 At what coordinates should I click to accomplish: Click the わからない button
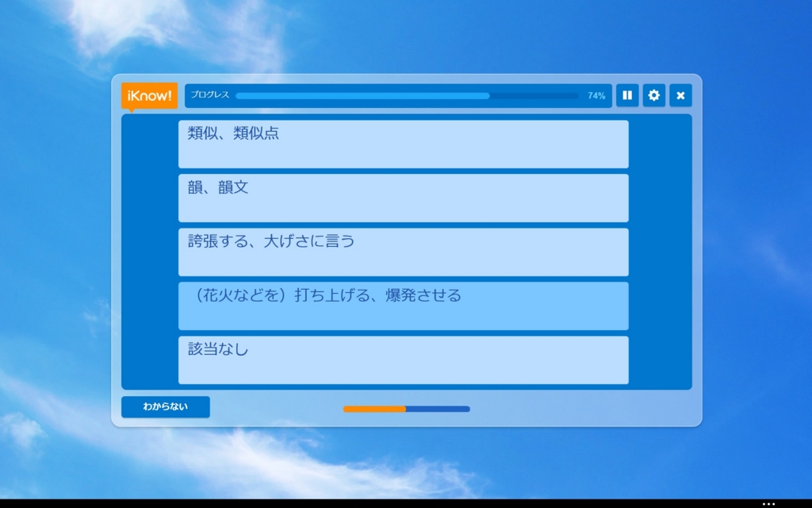pos(166,407)
